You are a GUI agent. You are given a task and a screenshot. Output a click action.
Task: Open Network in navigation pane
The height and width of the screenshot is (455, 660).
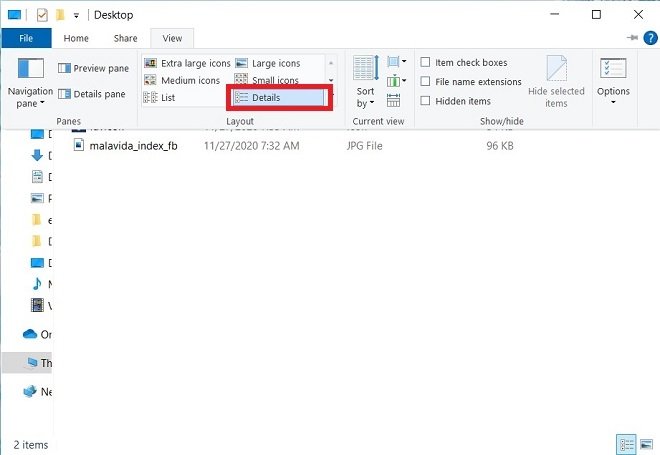pyautogui.click(x=38, y=391)
